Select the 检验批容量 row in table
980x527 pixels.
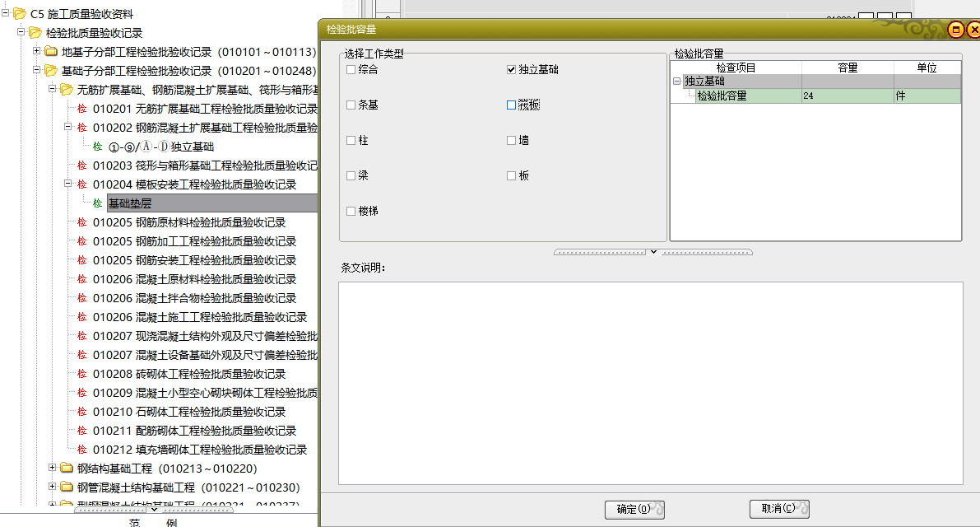815,96
